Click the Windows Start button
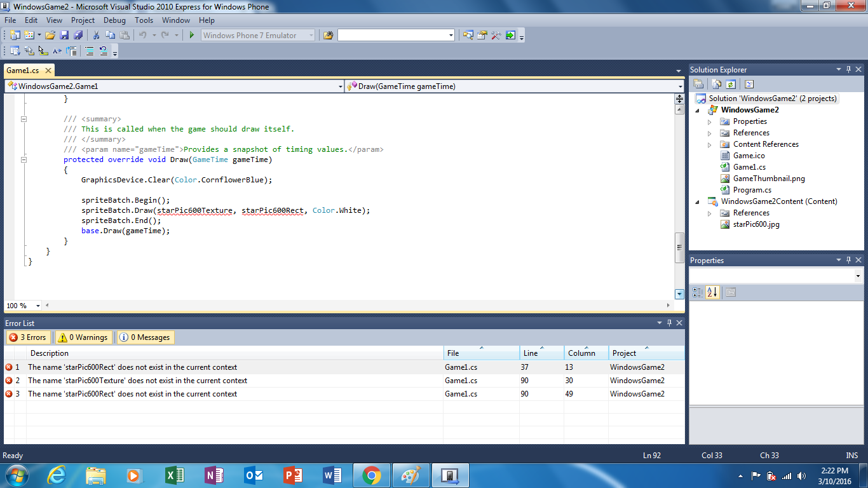 pyautogui.click(x=16, y=475)
